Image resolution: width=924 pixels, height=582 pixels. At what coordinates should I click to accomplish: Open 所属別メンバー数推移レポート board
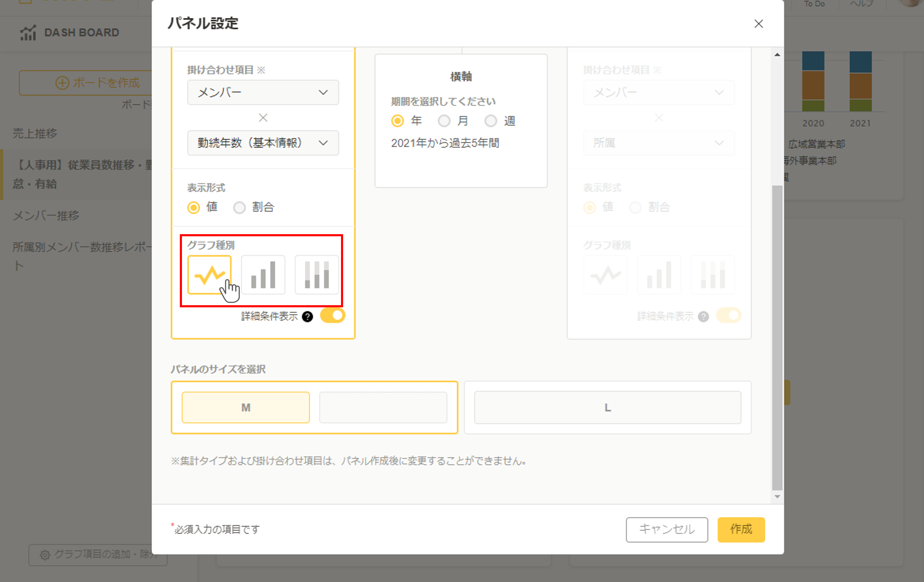[82, 256]
